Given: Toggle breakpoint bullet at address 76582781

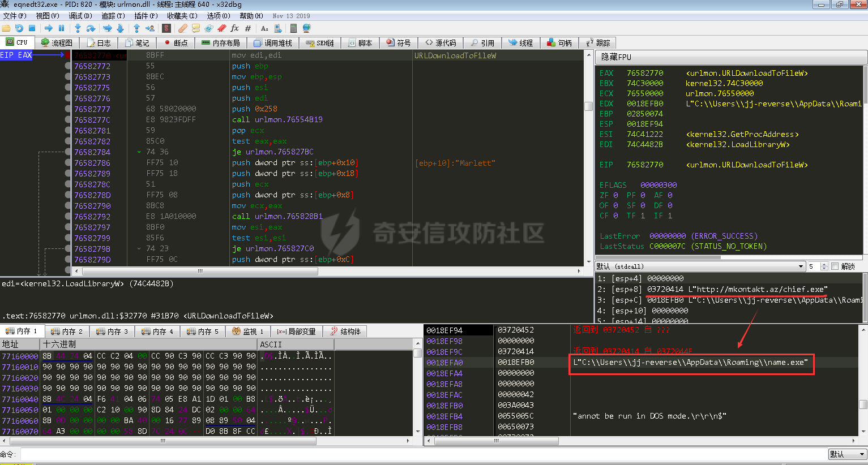Looking at the screenshot, I should 67,131.
